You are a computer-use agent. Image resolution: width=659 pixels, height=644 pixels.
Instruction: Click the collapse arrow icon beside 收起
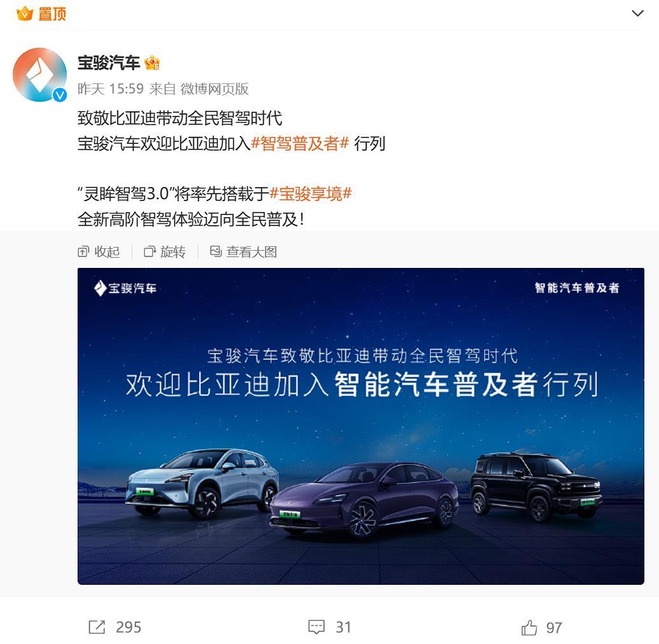(83, 252)
